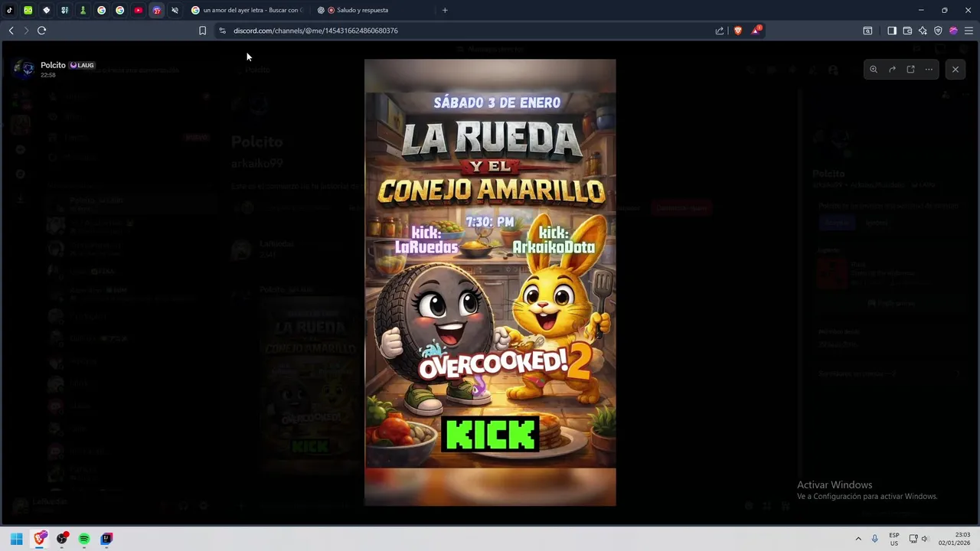Share this page from address bar
This screenshot has height=551, width=980.
coord(720,31)
